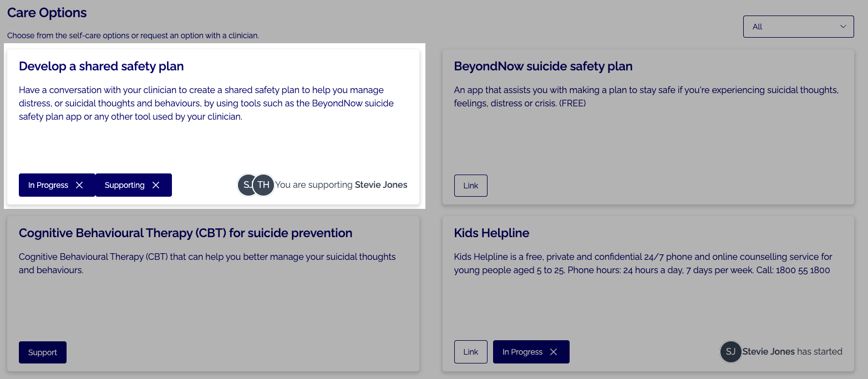This screenshot has height=379, width=868.
Task: Open the Kids Helpline Link button
Action: point(470,352)
